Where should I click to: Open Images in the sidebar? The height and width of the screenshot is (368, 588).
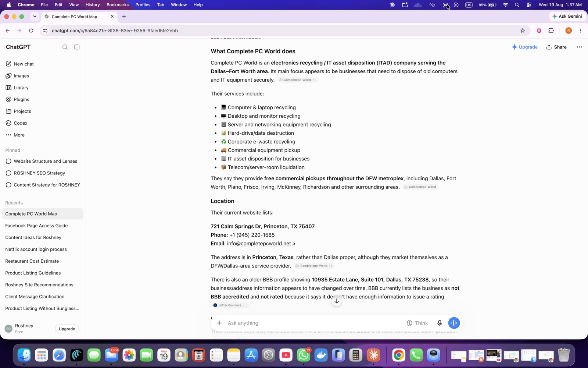42,76
